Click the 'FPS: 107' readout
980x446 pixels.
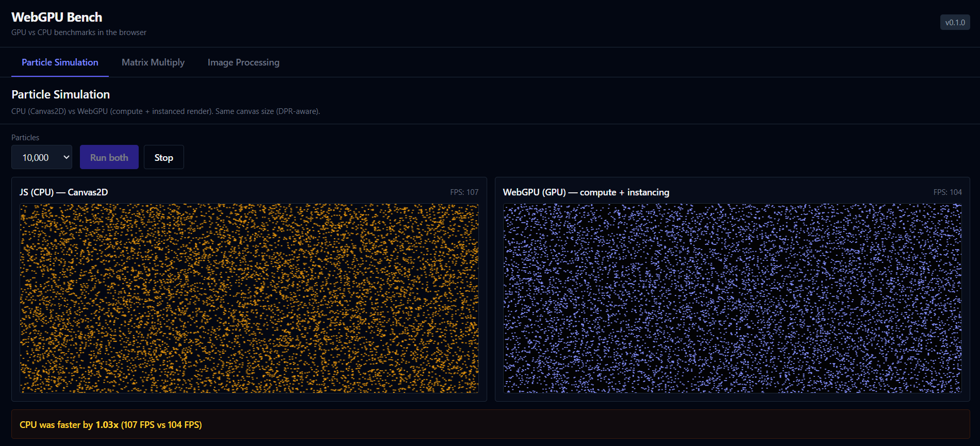point(464,192)
